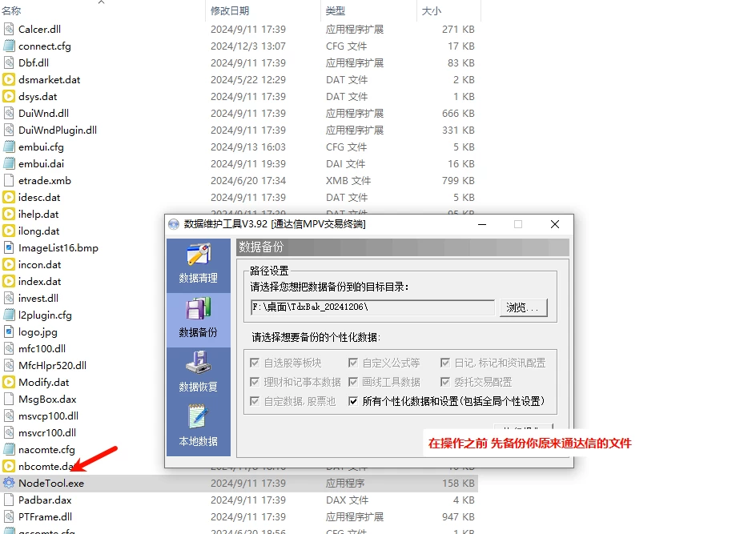Sort files by 修改日期 column header
The image size is (756, 534).
tap(230, 10)
